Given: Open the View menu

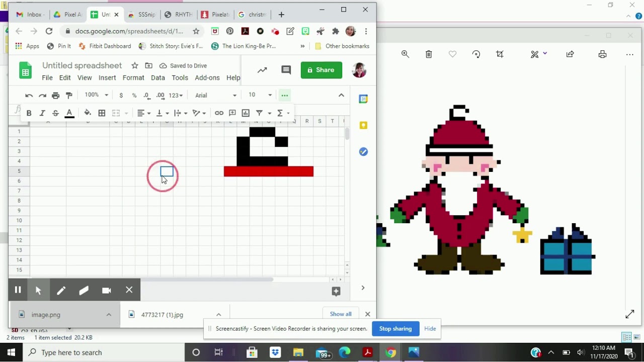Looking at the screenshot, I should (85, 78).
